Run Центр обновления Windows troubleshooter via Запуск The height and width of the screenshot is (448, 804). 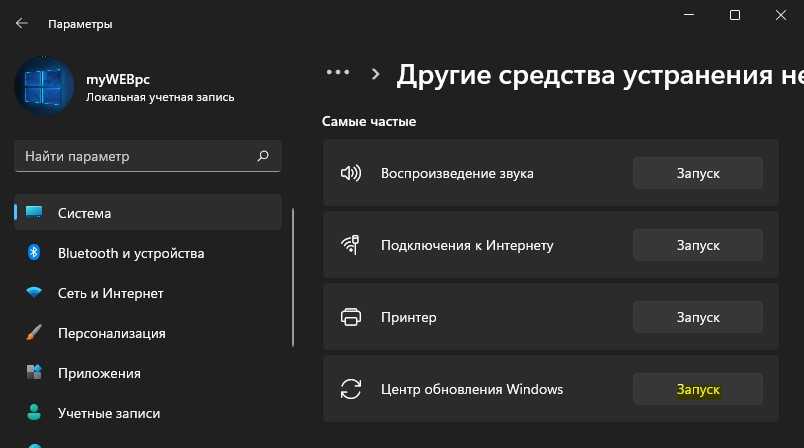tap(698, 389)
